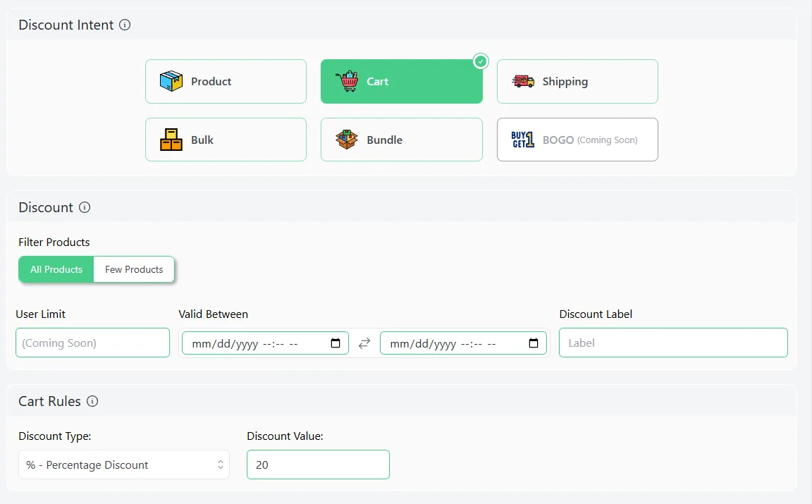The height and width of the screenshot is (504, 812).
Task: Click the green checkmark badge on Cart
Action: point(481,61)
